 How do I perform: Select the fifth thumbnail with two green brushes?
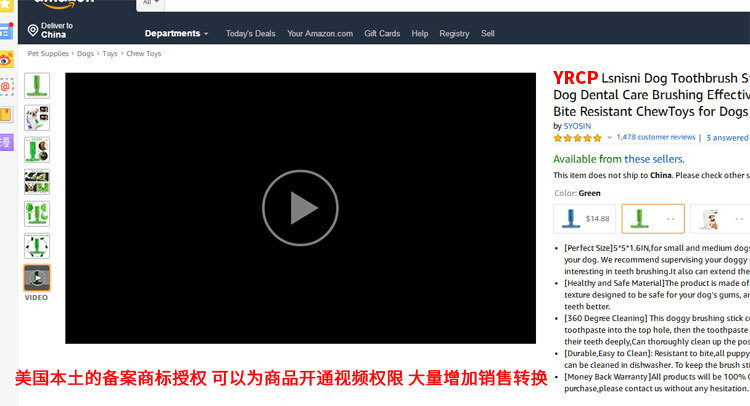(37, 214)
